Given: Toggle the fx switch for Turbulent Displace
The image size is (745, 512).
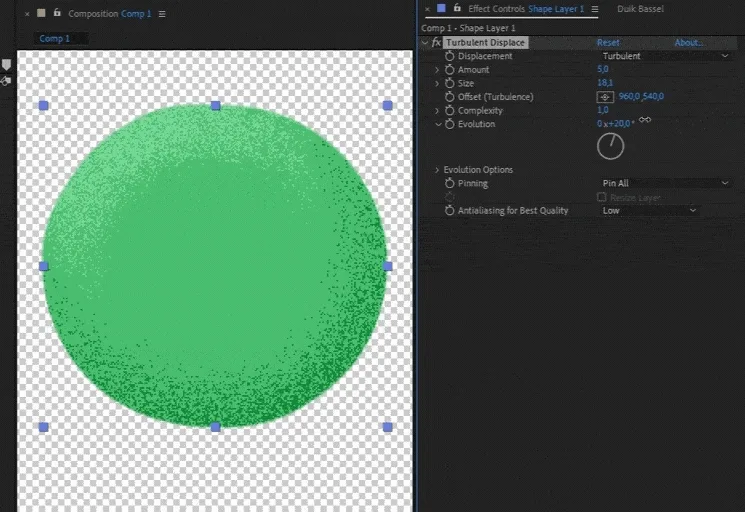Looking at the screenshot, I should click(436, 43).
